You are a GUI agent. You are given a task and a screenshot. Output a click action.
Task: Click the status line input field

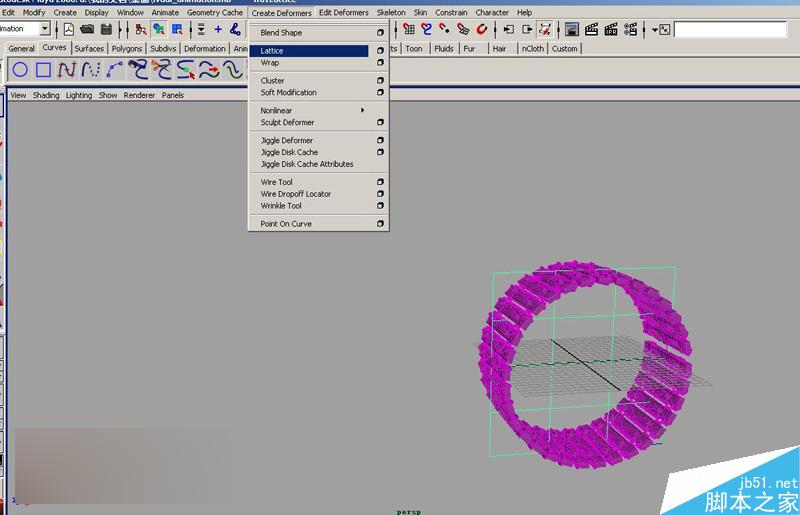tap(730, 30)
